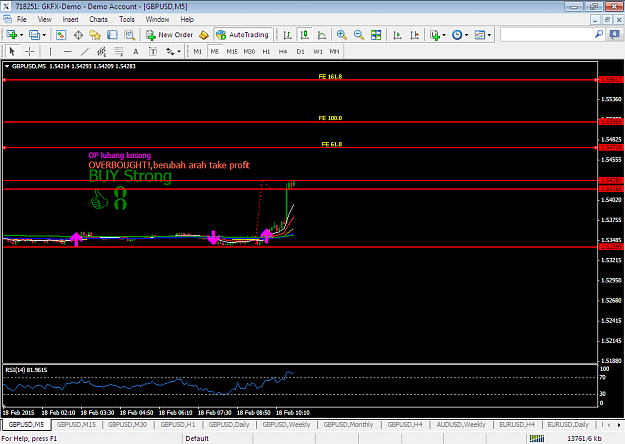Expand the Arrows tool dropdown

click(x=179, y=51)
